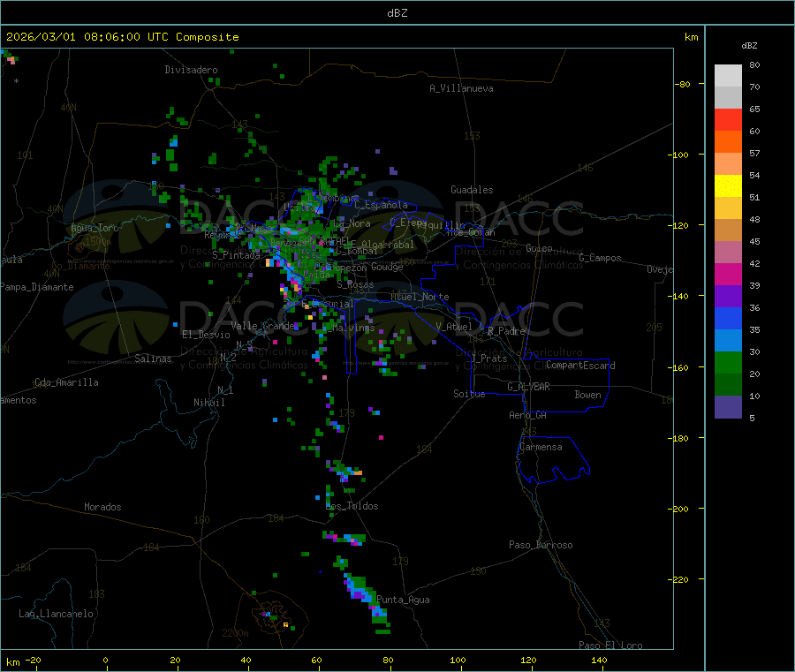Click the G_ALVEAR map label

528,387
